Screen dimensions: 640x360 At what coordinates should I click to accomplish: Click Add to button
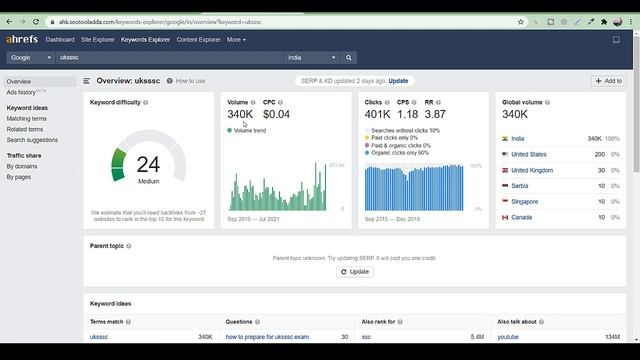pyautogui.click(x=608, y=81)
